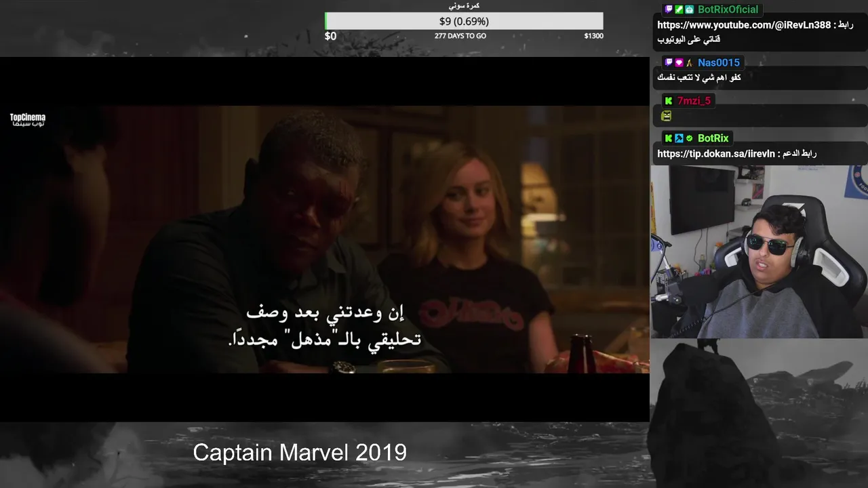Click the "277 DAYS TO GO" text
Image resolution: width=868 pixels, height=488 pixels.
[460, 36]
